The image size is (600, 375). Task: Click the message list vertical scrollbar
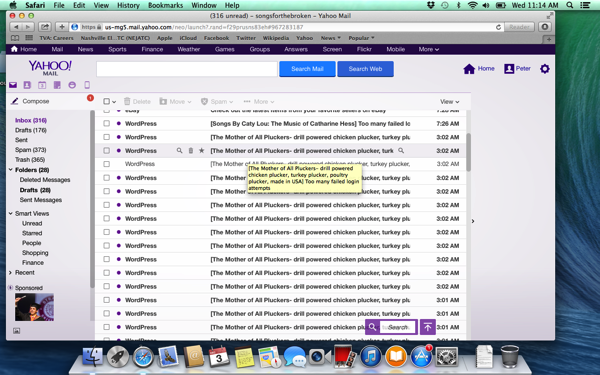(x=468, y=152)
